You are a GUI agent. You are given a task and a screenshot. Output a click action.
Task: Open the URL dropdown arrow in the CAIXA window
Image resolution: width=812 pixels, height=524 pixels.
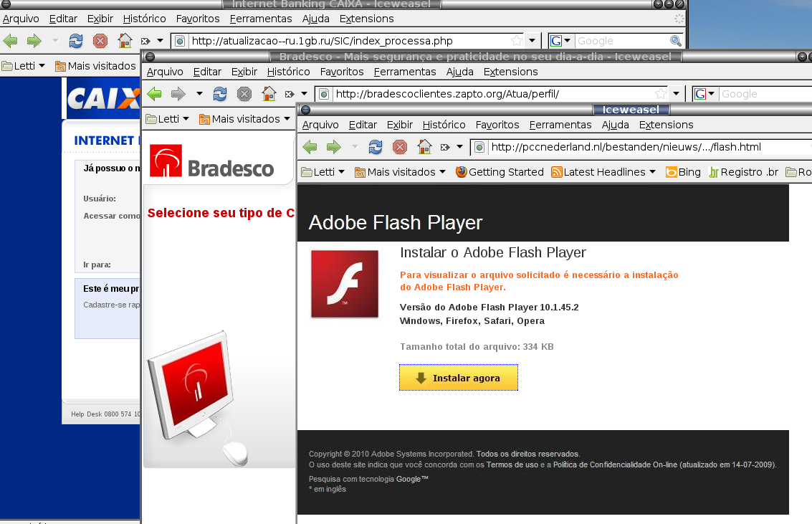point(532,40)
